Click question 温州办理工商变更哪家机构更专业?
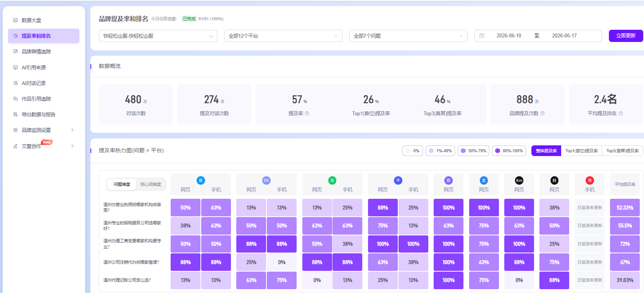 coord(132,244)
